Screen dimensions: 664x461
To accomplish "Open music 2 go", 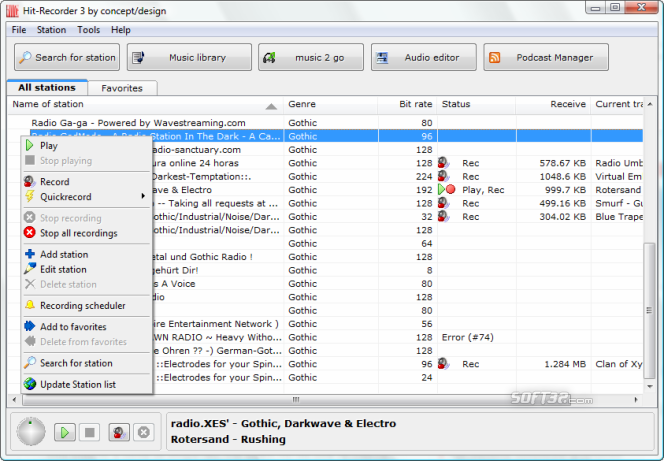I will (x=311, y=57).
